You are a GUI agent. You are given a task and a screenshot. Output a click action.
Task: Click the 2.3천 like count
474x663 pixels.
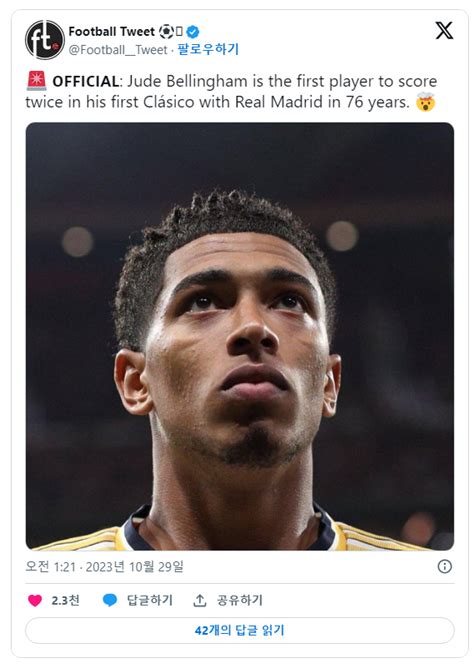pos(66,600)
